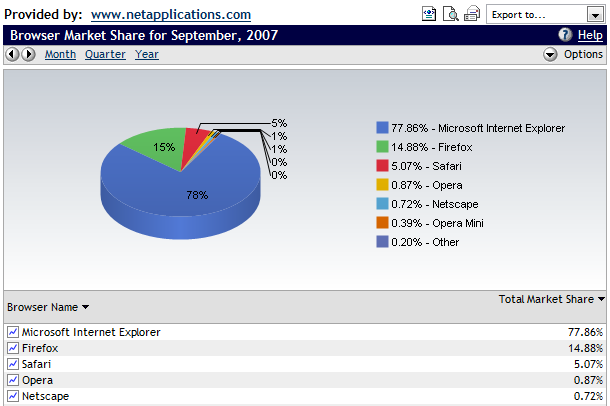Click the red Safari pie slice
This screenshot has width=610, height=406.
(x=195, y=146)
